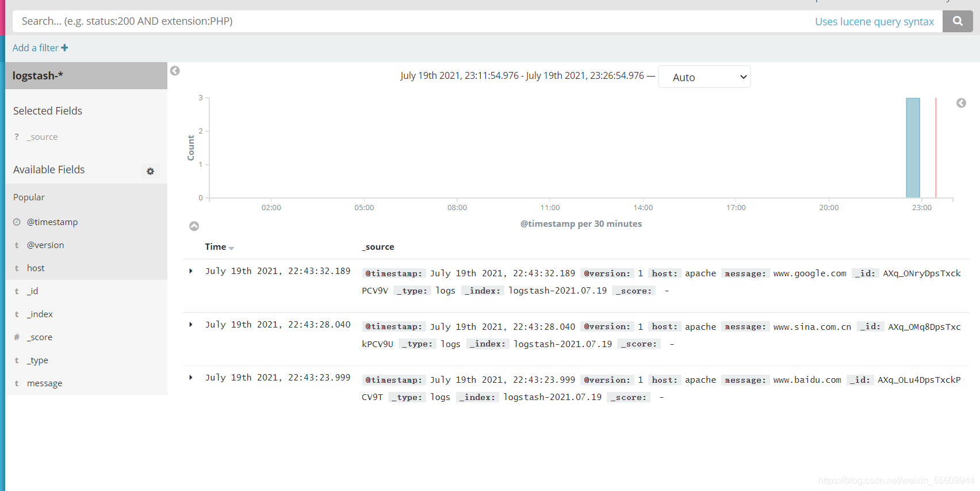Click the sort arrow next to Time header

click(x=231, y=248)
